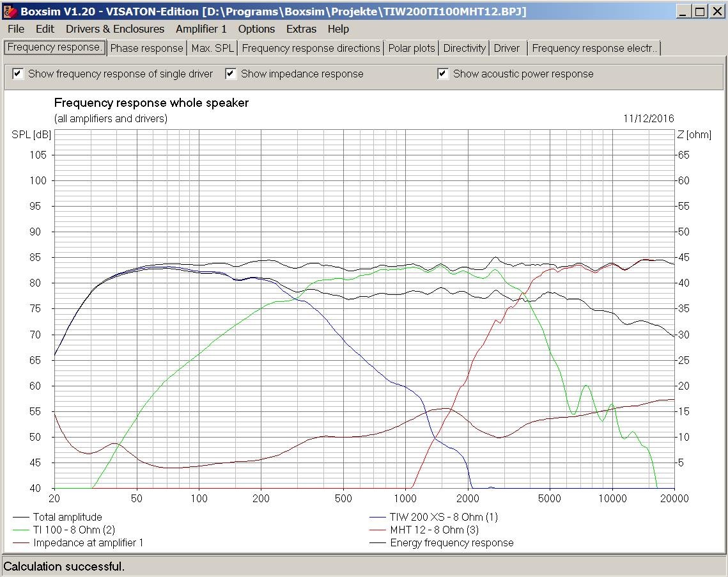The image size is (728, 577).
Task: Open the Amplifier 1 menu
Action: point(201,29)
